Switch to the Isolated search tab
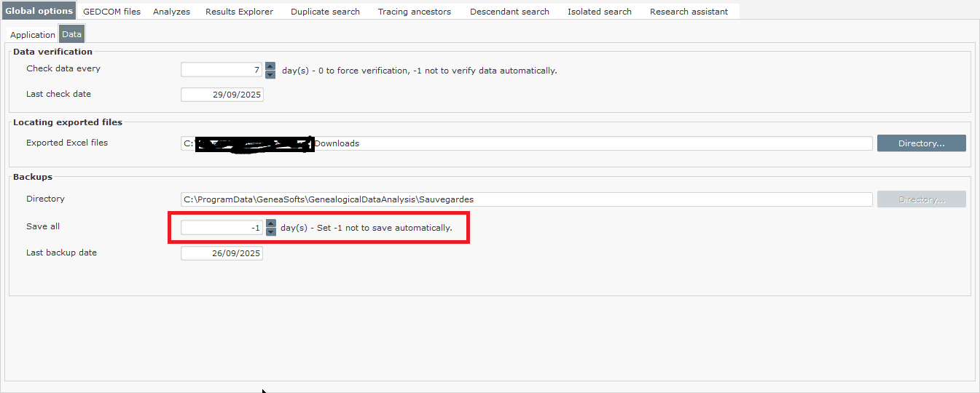980x393 pixels. pos(599,12)
